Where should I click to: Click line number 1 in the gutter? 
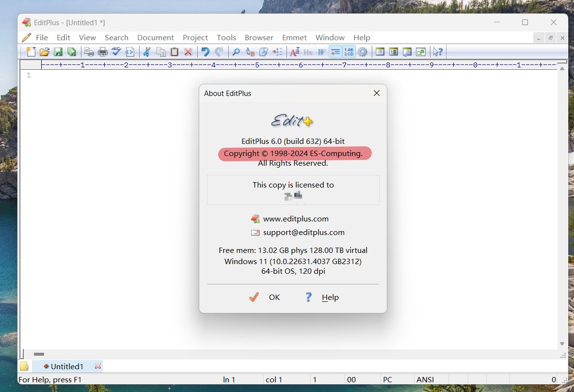coord(29,76)
